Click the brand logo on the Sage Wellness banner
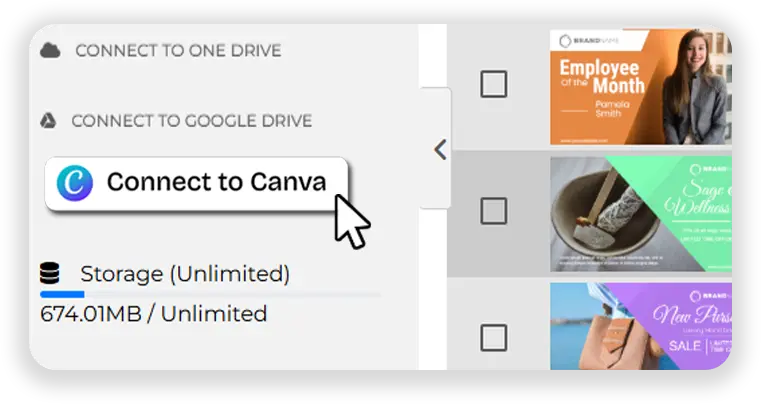 (710, 169)
